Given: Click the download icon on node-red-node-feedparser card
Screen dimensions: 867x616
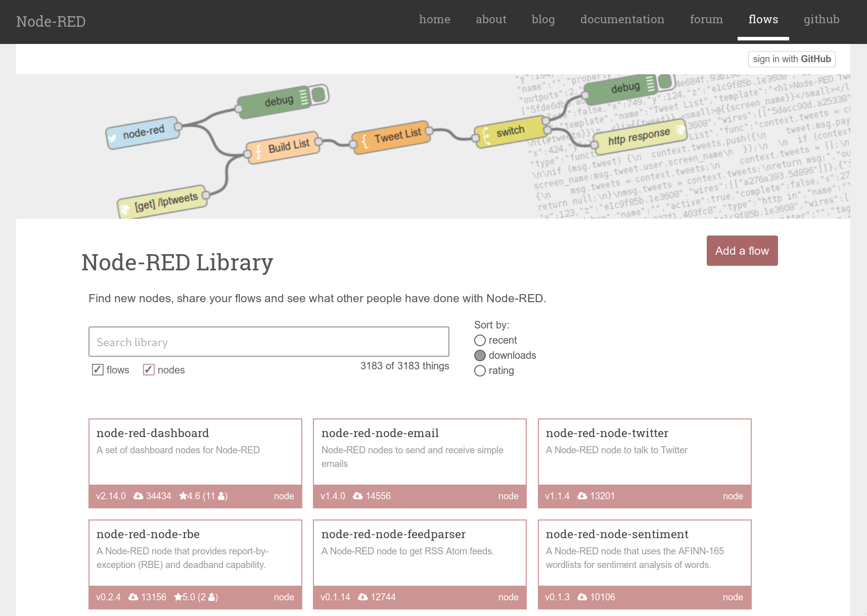Looking at the screenshot, I should [x=363, y=597].
